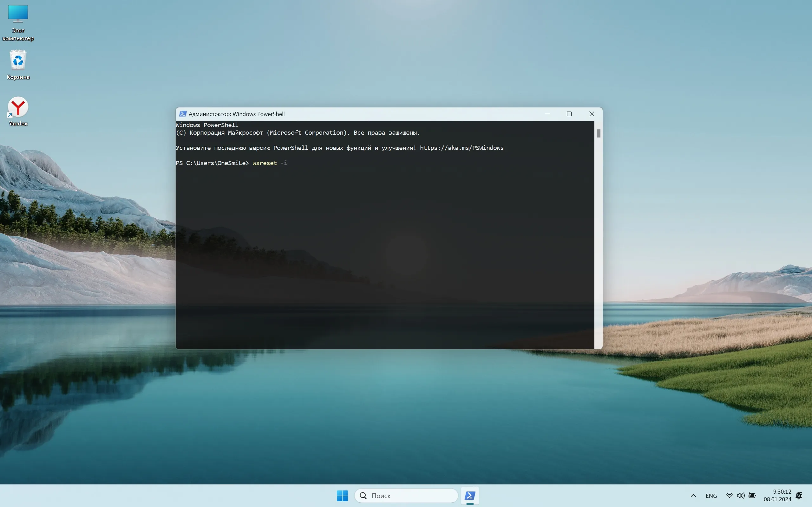
Task: Maximize the PowerShell window
Action: coord(569,114)
